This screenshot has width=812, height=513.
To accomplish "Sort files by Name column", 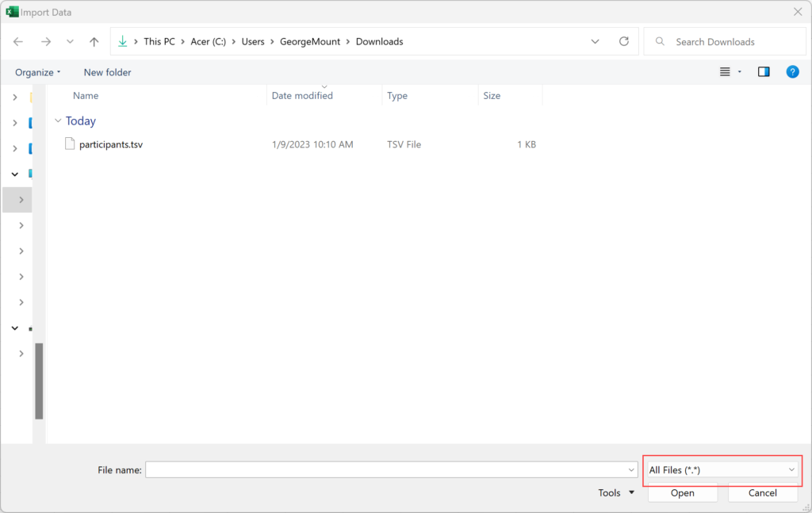I will click(x=86, y=95).
